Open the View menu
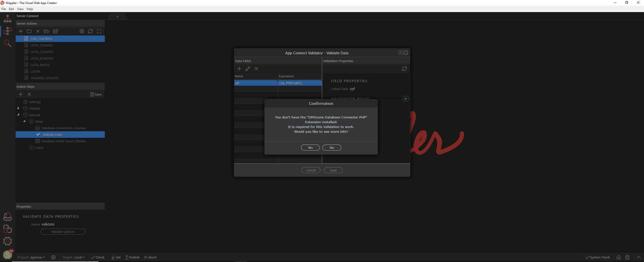Viewport: 644px width, 262px height. coord(20,9)
